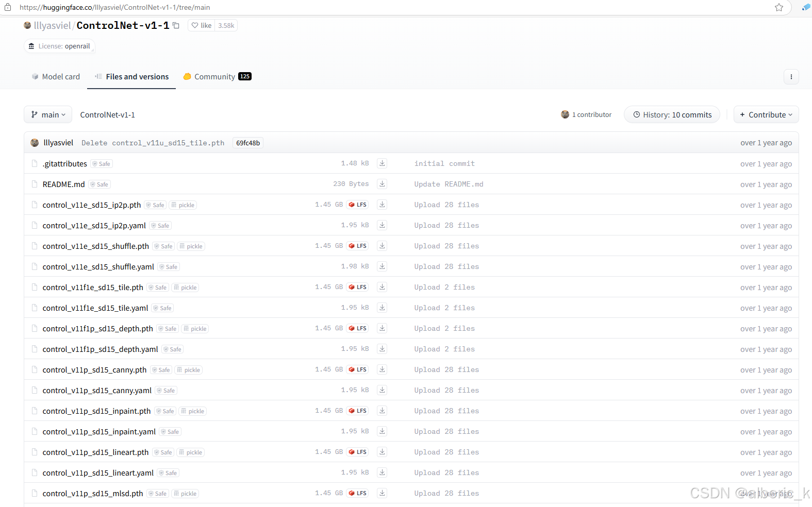
Task: Download control_v11p_sd15_inpaint.pth file
Action: [x=382, y=411]
